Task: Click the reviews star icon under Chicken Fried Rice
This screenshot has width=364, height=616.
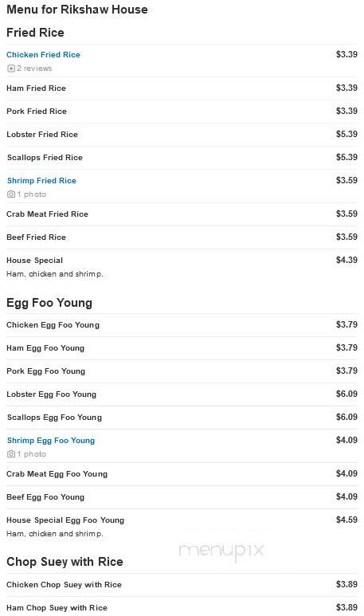Action: (10, 69)
